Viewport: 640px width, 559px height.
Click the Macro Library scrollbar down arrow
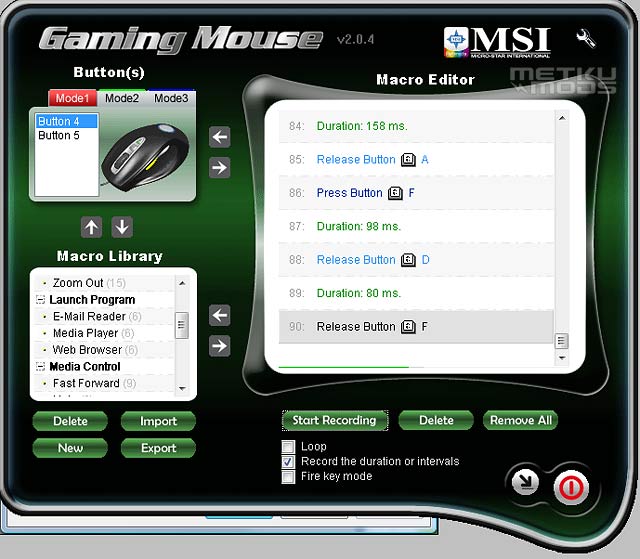[182, 388]
